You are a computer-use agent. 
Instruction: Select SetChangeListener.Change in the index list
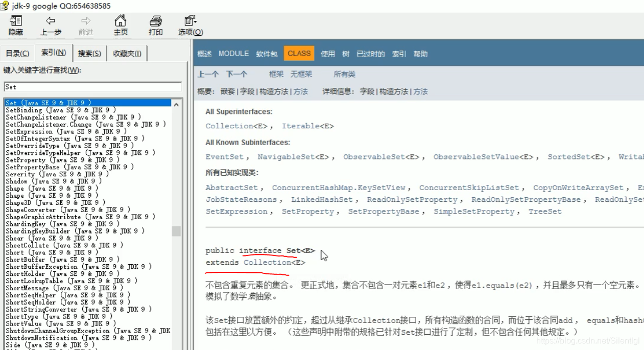point(85,124)
